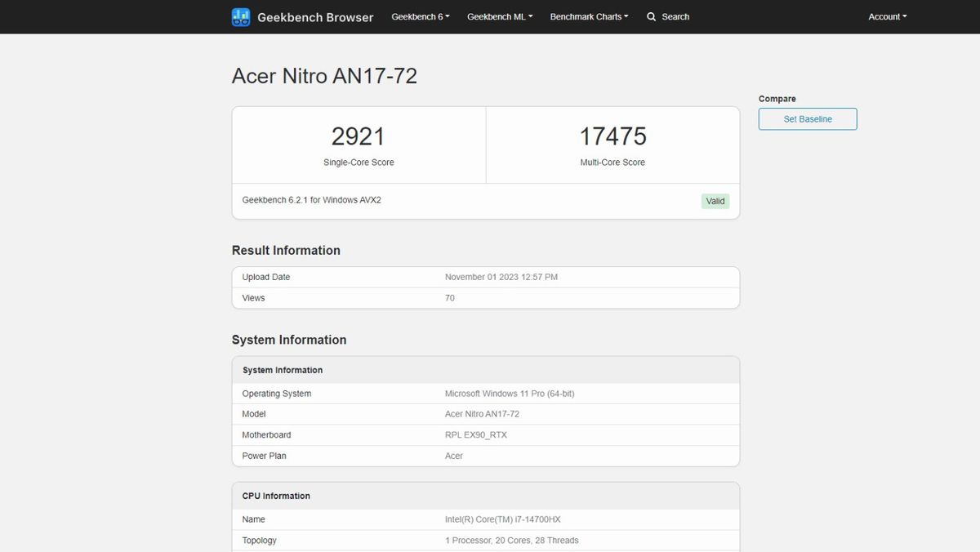Expand the Geekbench 6 dropdown menu
980x552 pixels.
[x=421, y=16]
